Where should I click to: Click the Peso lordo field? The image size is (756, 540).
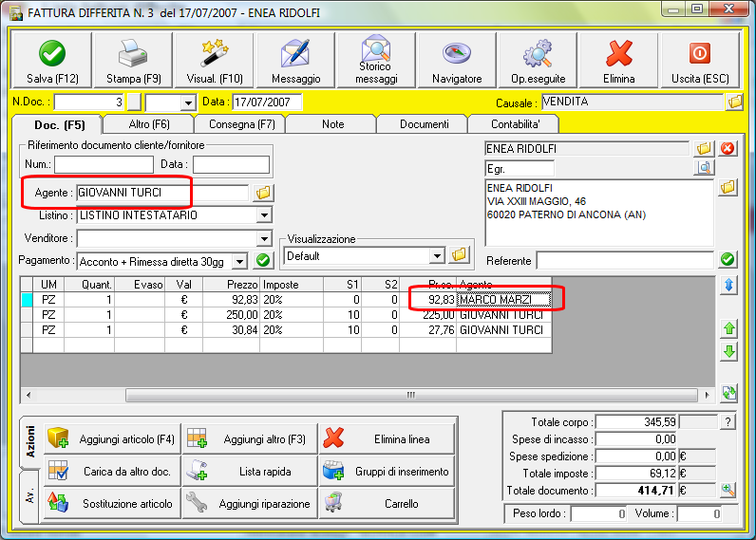(x=598, y=513)
